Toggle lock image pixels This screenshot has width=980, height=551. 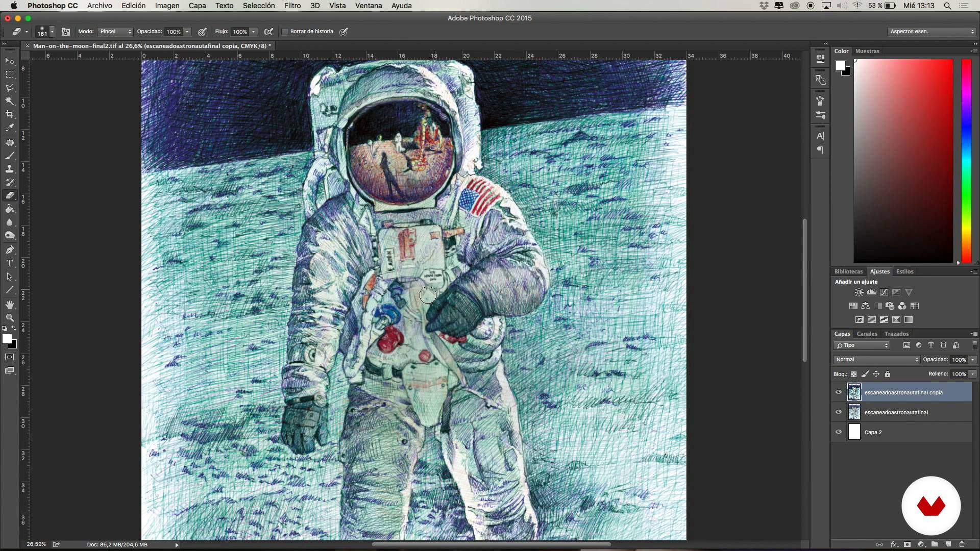(x=865, y=374)
